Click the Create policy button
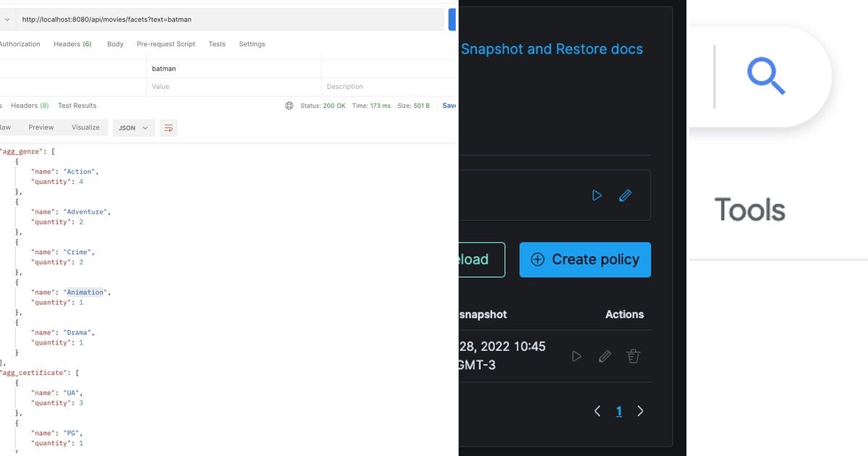The height and width of the screenshot is (456, 868). coord(584,259)
